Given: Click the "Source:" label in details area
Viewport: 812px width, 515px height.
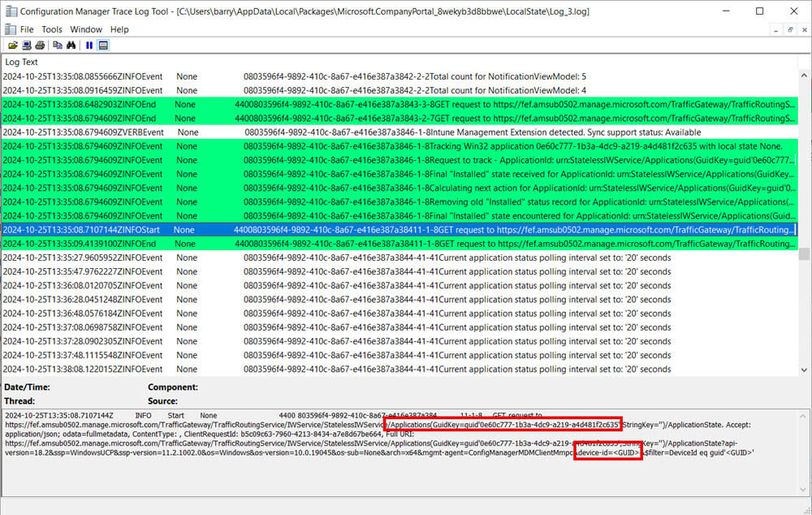Looking at the screenshot, I should coord(162,401).
